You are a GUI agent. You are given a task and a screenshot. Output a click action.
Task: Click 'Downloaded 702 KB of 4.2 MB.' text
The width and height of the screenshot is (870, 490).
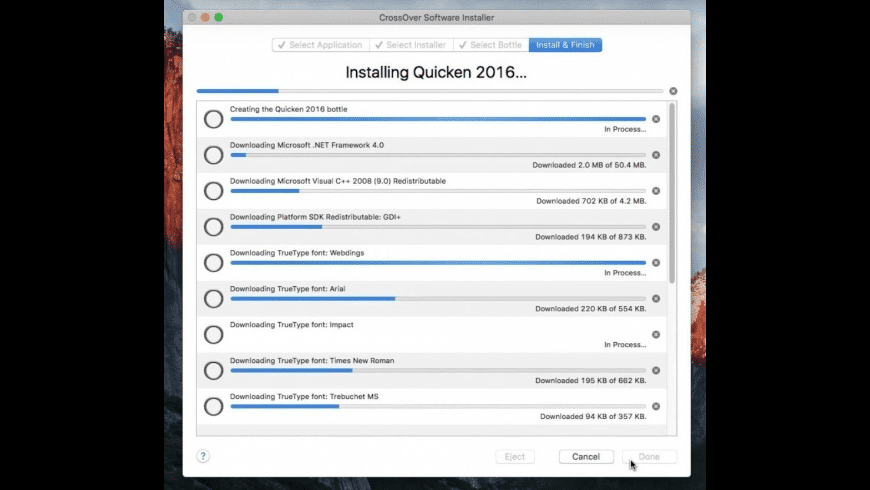click(x=591, y=201)
